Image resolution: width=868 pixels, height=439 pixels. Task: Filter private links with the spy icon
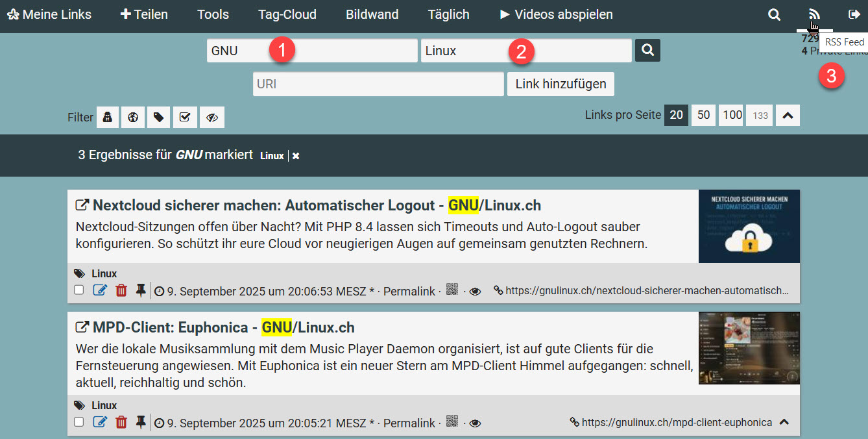[x=108, y=118]
